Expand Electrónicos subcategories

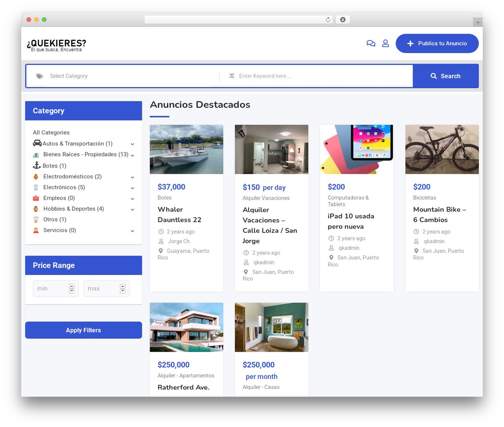click(x=132, y=188)
